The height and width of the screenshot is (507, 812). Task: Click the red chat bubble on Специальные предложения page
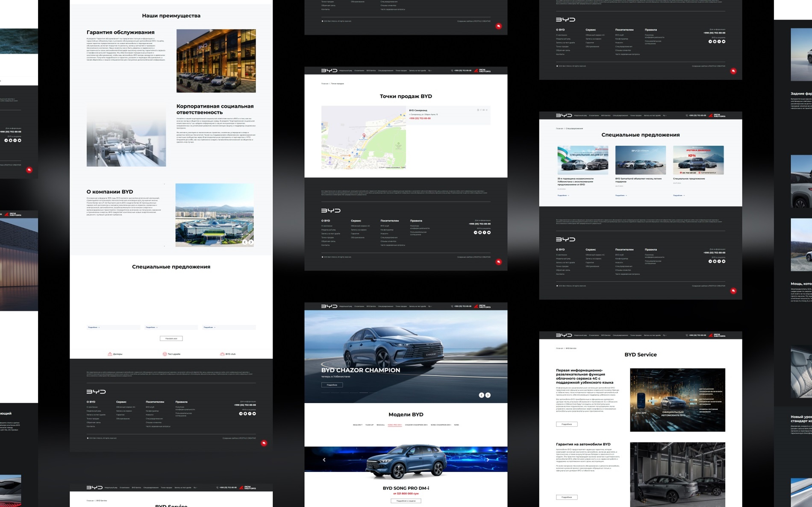(733, 291)
